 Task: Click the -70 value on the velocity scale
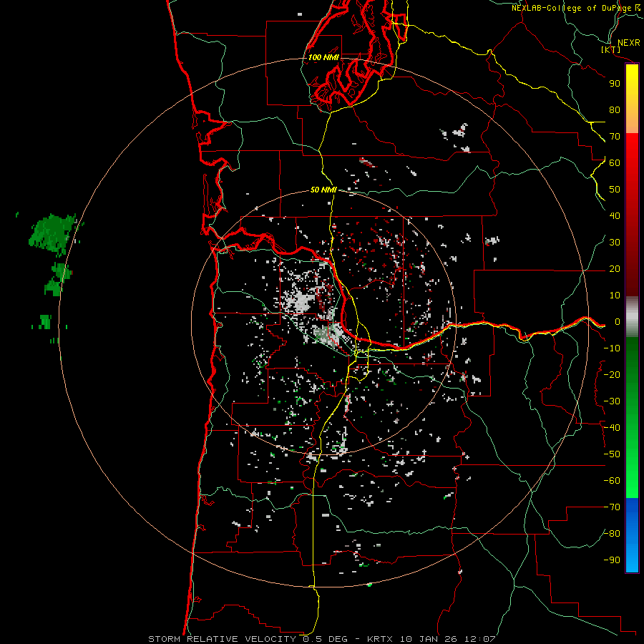pos(612,507)
